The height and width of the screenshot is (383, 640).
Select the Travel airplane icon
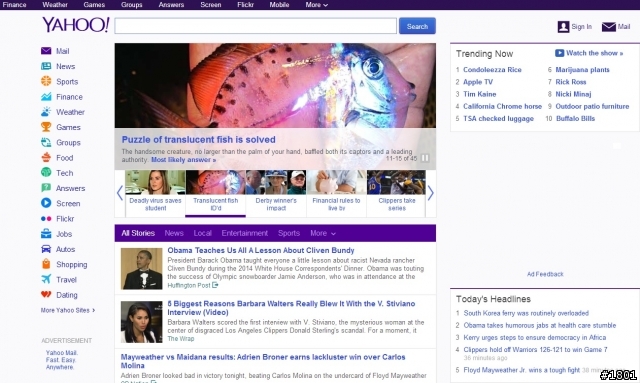pos(46,280)
